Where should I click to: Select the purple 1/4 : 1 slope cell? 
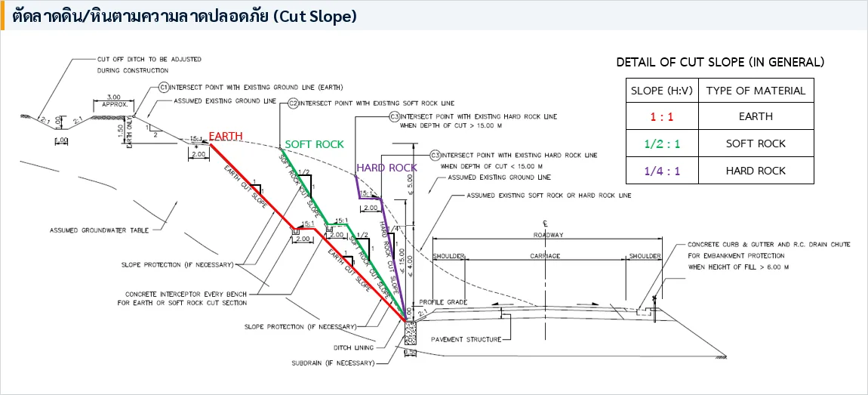(662, 171)
